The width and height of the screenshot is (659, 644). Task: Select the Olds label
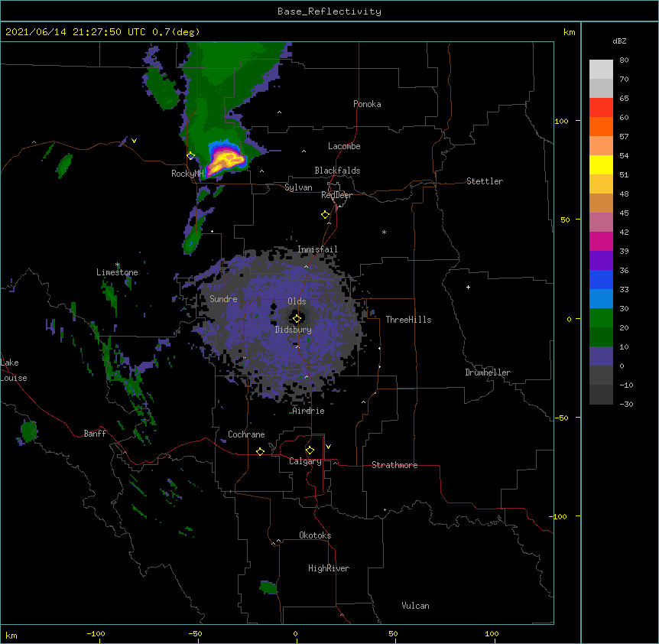[297, 301]
